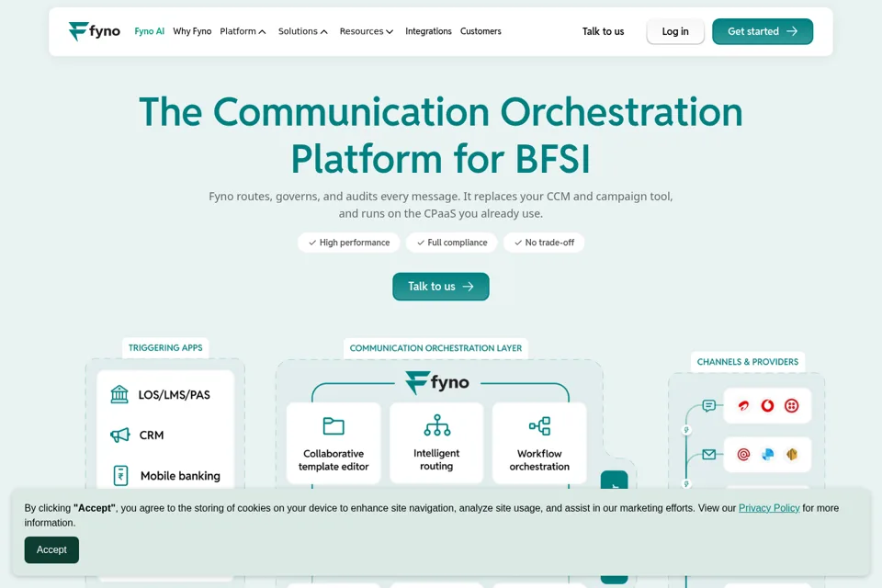This screenshot has height=588, width=882.
Task: Click the orange email provider logo
Action: point(791,454)
